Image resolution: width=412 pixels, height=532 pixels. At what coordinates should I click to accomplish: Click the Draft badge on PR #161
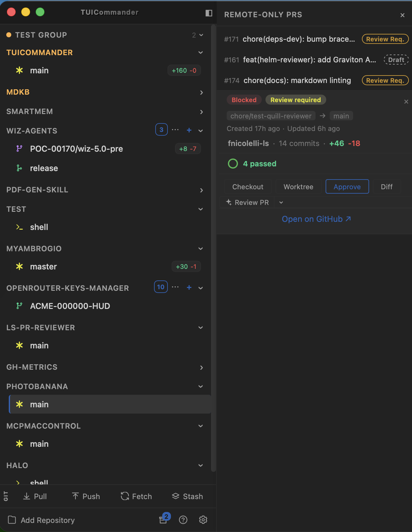pyautogui.click(x=396, y=60)
